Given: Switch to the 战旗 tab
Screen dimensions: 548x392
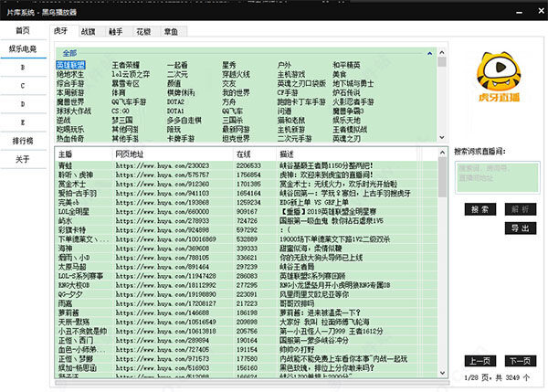Looking at the screenshot, I should pyautogui.click(x=88, y=31).
